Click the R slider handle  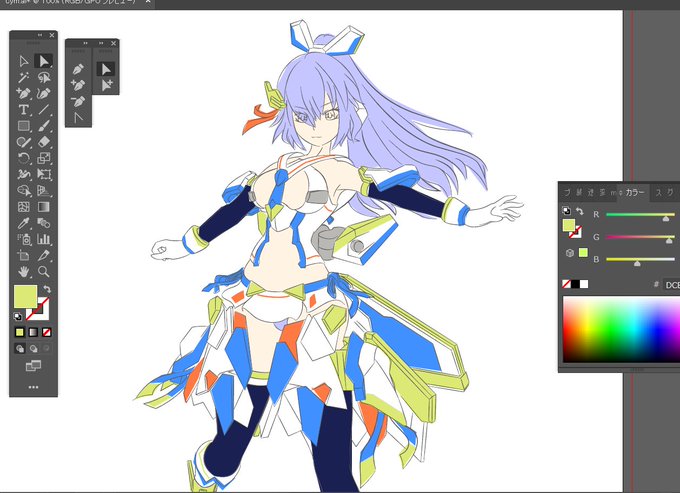tap(666, 219)
